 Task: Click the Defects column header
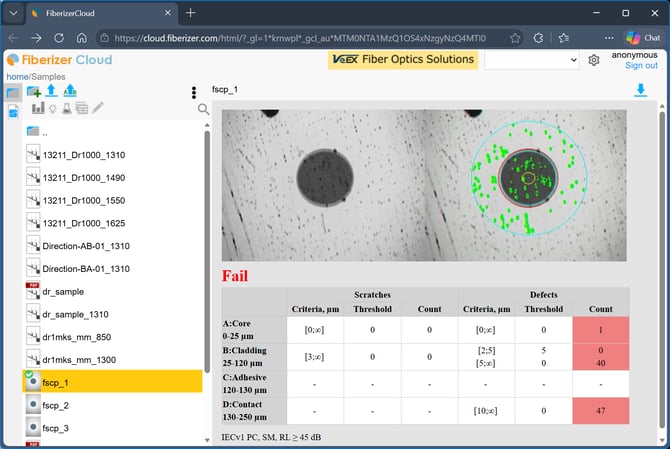point(544,295)
